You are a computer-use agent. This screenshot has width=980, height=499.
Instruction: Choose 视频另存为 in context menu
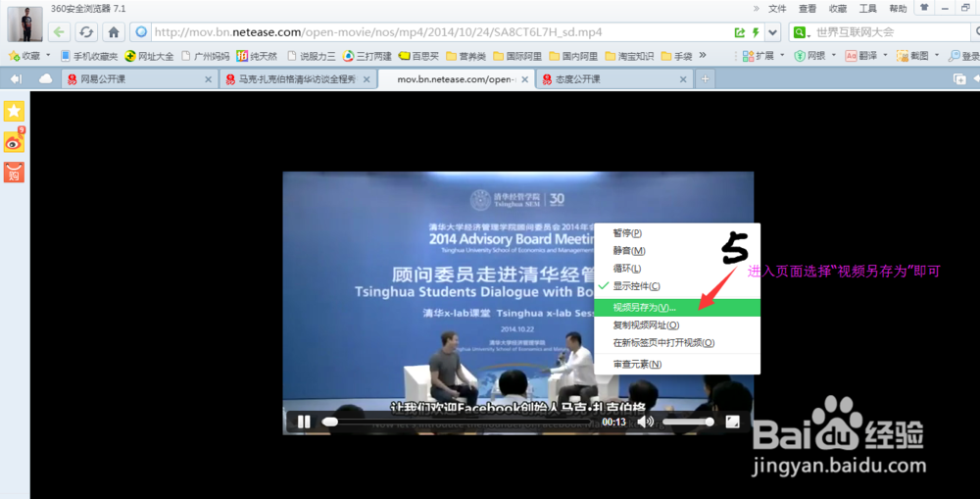(677, 308)
